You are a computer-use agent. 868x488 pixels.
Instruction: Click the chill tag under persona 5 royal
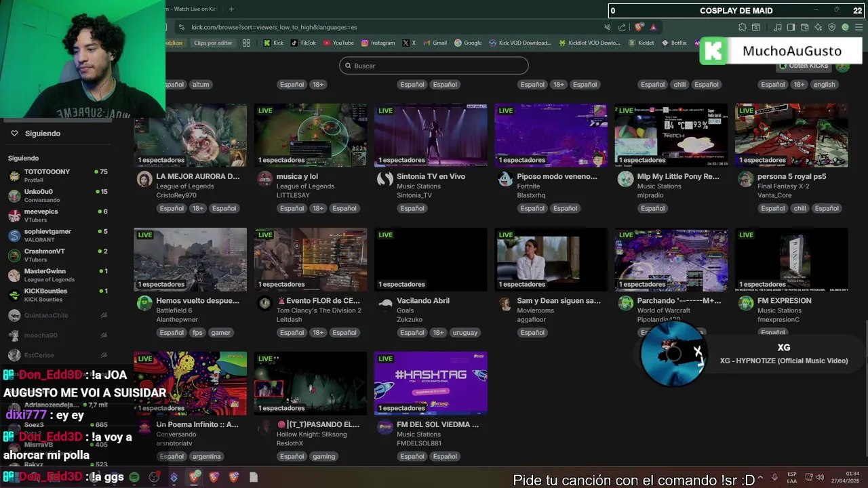tap(800, 209)
